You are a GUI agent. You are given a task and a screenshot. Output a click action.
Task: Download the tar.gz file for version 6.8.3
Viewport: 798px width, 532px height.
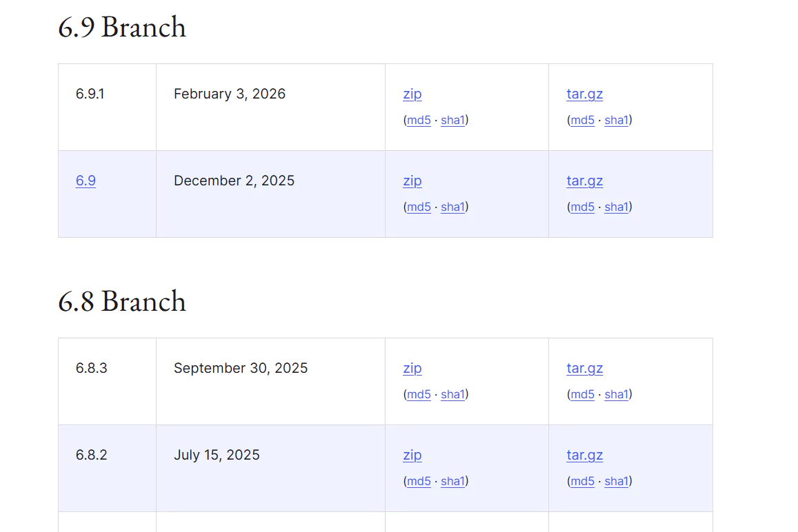584,368
